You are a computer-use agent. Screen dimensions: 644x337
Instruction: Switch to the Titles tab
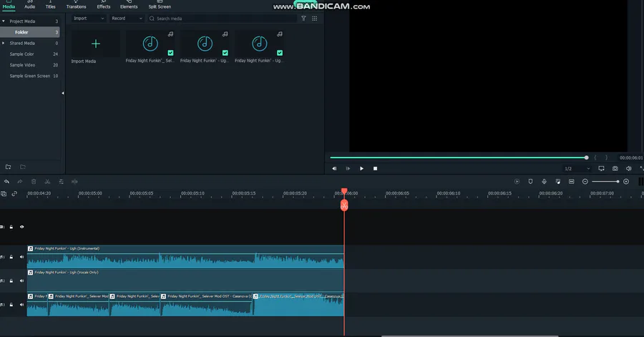pos(51,5)
